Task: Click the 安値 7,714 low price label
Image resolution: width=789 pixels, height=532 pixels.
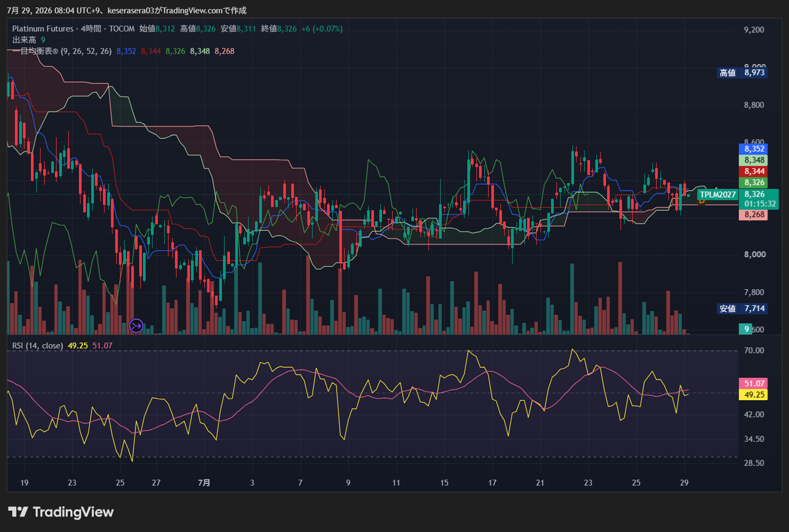Action: tap(742, 308)
